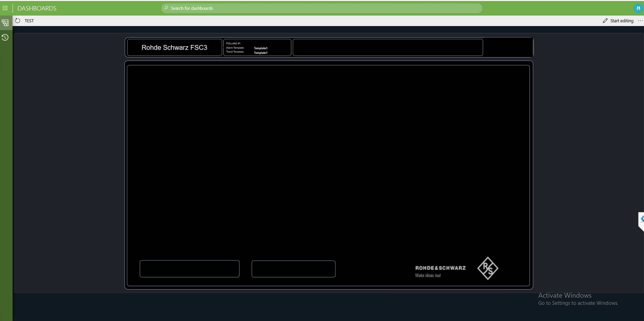Click the POLLING IP label
Image resolution: width=644 pixels, height=321 pixels.
click(233, 43)
